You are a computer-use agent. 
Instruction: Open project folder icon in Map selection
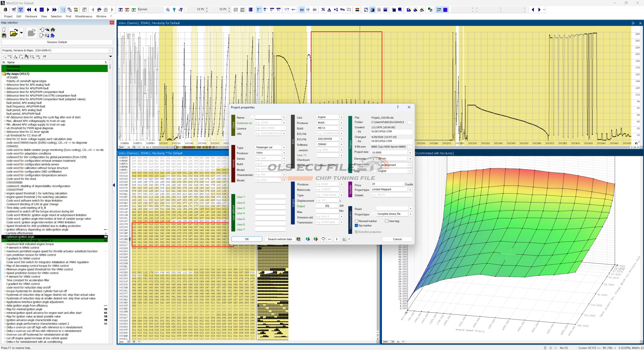point(14,33)
